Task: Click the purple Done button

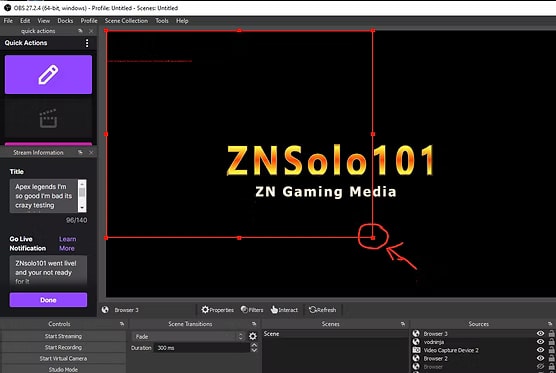Action: 48,300
